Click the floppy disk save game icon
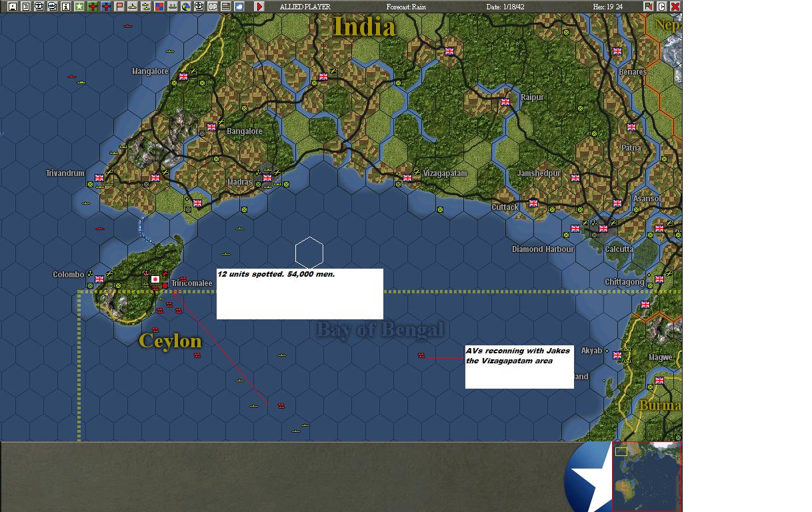This screenshot has height=512, width=812. point(12,7)
